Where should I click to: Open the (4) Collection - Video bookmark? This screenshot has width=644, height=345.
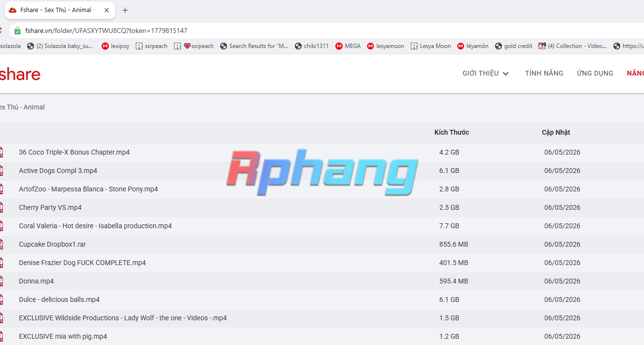pyautogui.click(x=573, y=46)
